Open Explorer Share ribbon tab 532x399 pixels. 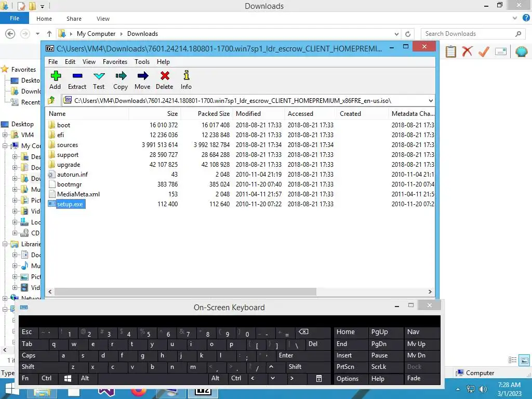pos(74,19)
